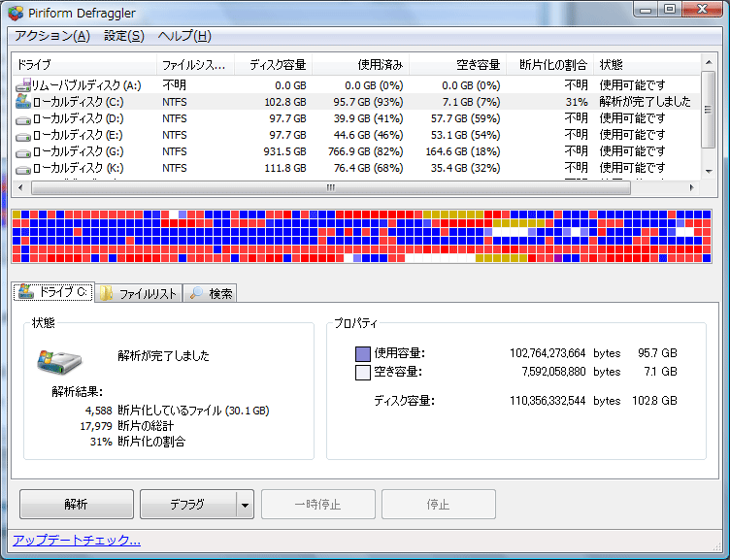Click the horizontal scrollbar left arrow

coord(20,187)
